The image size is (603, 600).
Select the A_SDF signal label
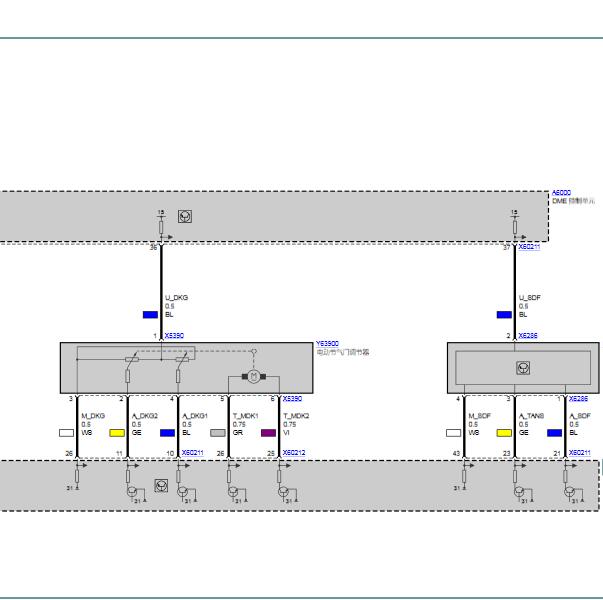(x=580, y=416)
